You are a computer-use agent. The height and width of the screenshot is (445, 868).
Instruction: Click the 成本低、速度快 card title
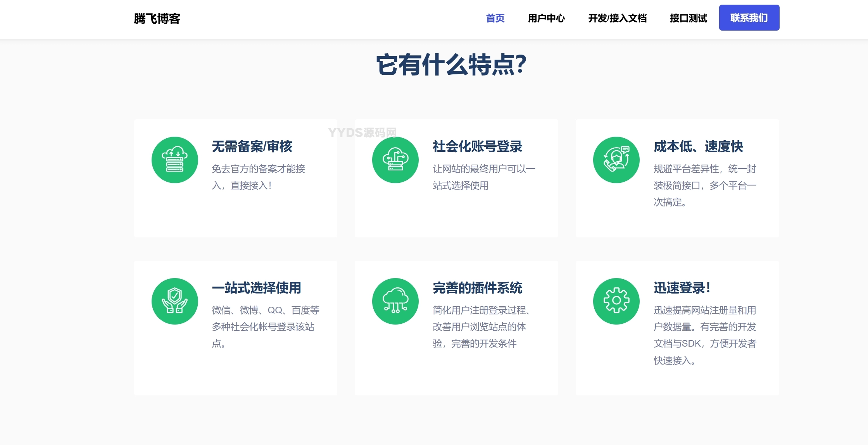tap(698, 146)
